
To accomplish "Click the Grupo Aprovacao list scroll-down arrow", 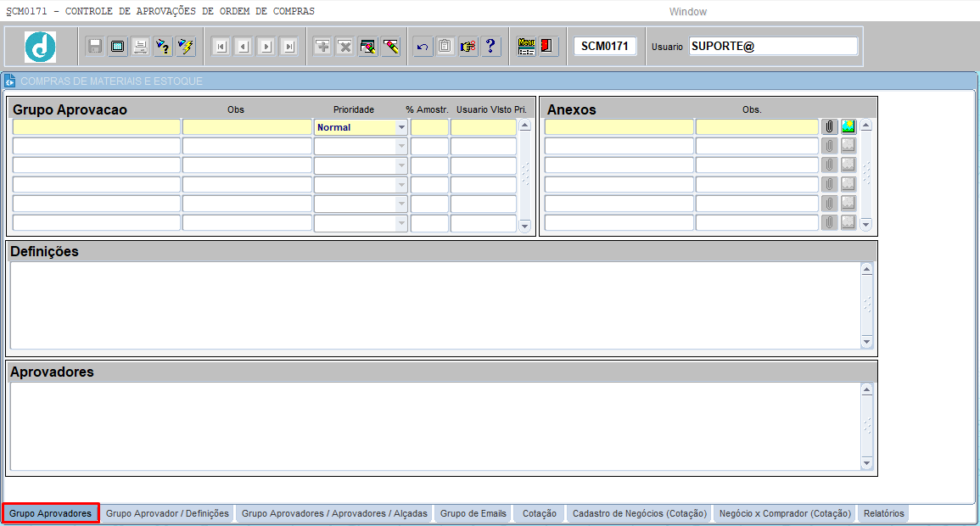I will [525, 226].
